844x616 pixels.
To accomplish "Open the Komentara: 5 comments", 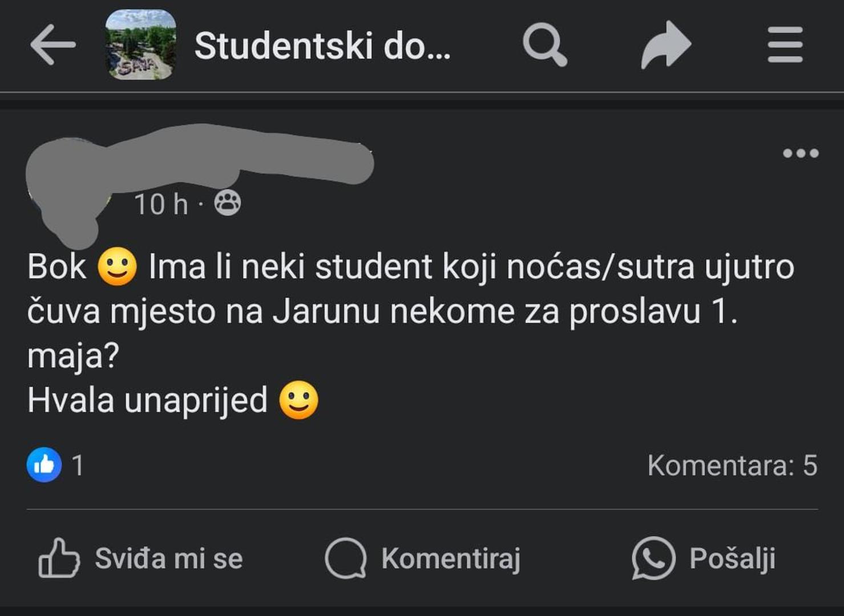I will click(732, 465).
